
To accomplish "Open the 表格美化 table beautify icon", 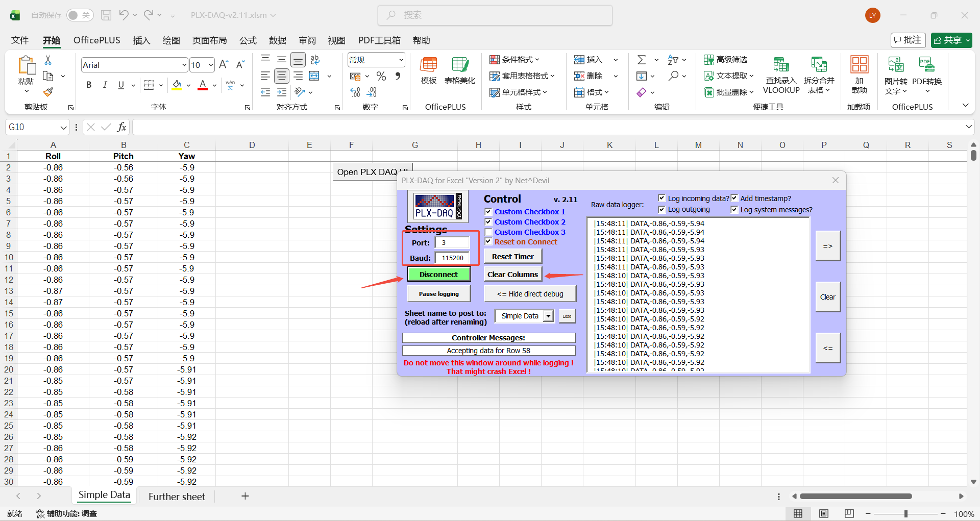I will [x=459, y=70].
